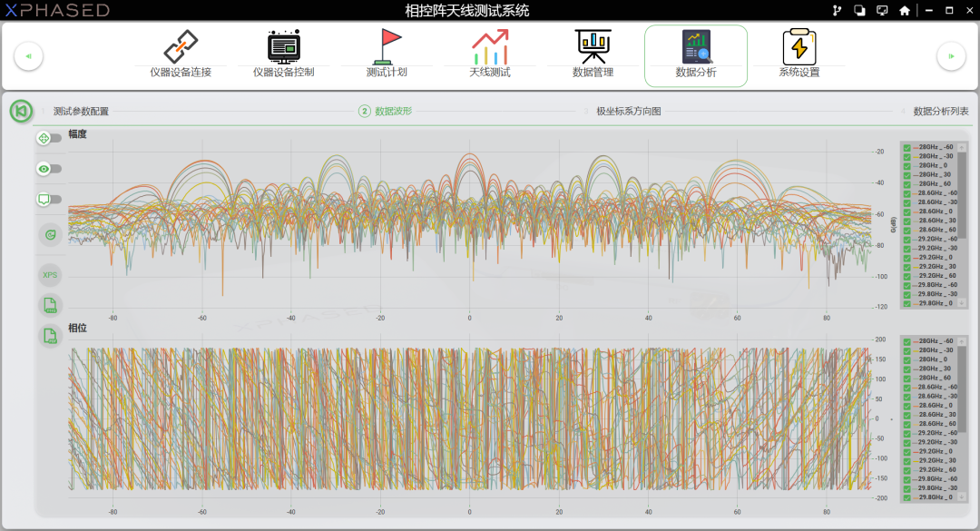Go to step 4 数据分析列表

[x=941, y=112]
